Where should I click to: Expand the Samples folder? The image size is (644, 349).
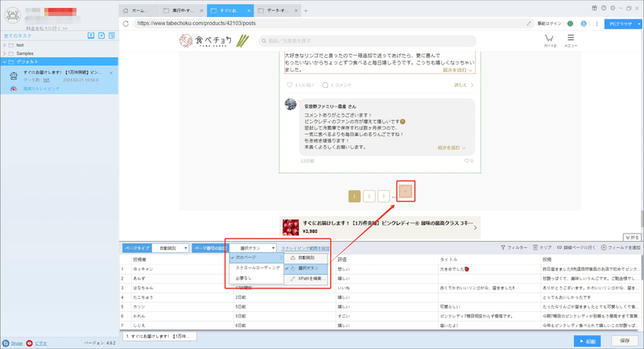click(x=5, y=53)
